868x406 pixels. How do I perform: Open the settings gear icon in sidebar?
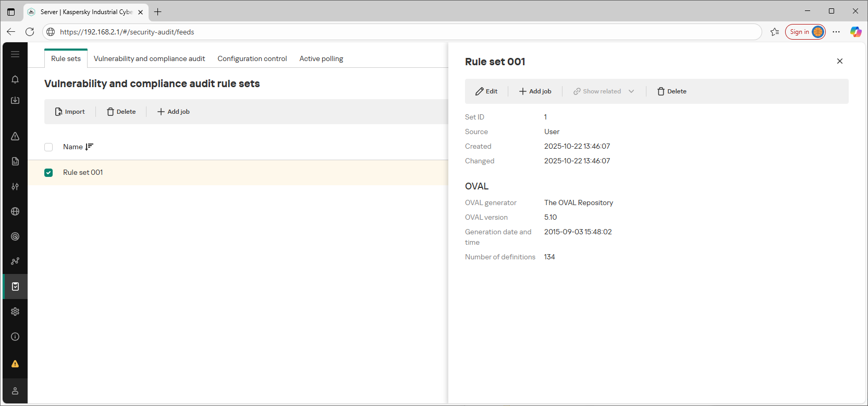[15, 312]
